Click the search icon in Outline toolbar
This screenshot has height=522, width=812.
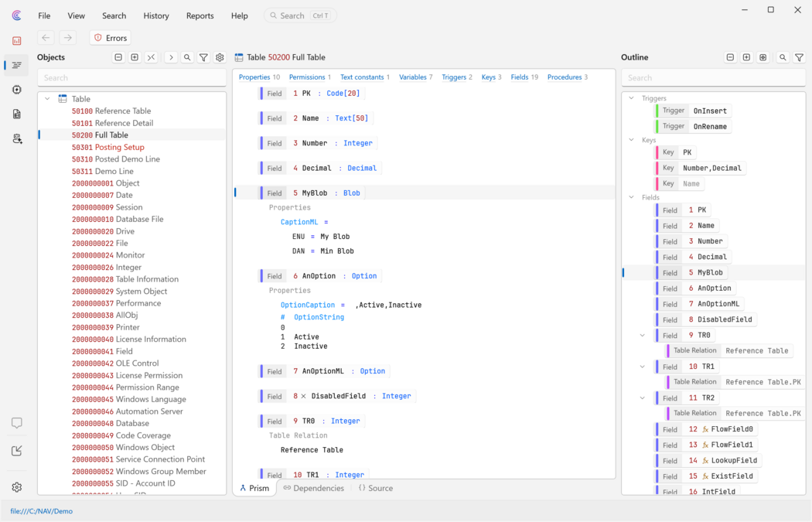coord(783,57)
